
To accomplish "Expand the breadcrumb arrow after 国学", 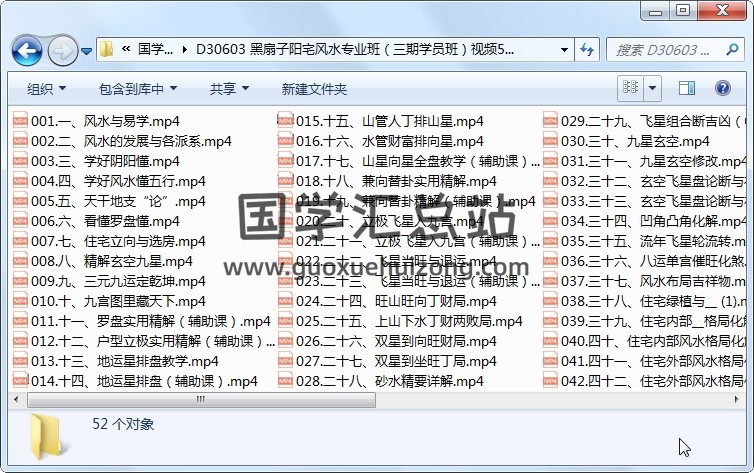I will (x=185, y=50).
